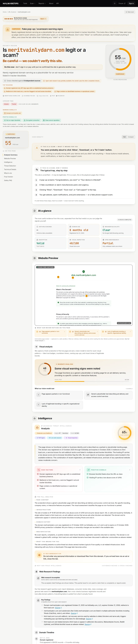The width and height of the screenshot is (138, 644).
Task: Expand the Scan dropdown menu
Action: coord(33,4)
